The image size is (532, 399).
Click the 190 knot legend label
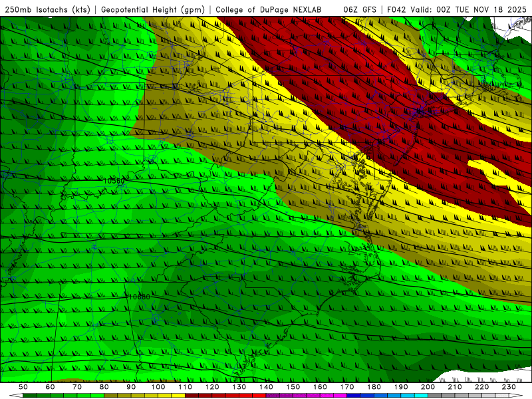click(401, 387)
